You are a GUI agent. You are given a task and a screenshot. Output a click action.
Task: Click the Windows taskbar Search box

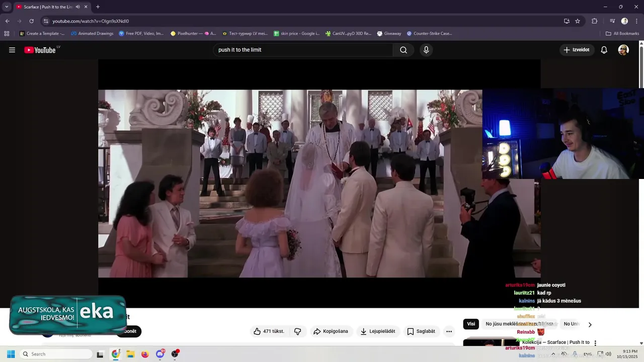(56, 354)
